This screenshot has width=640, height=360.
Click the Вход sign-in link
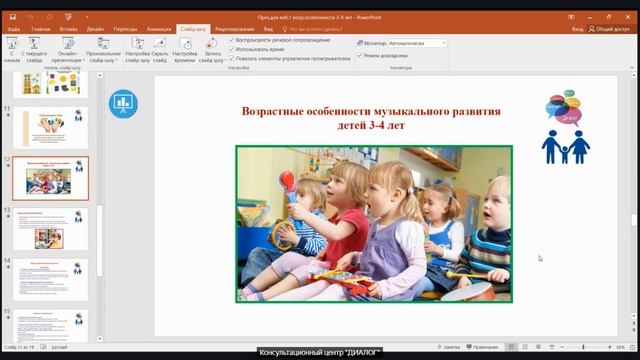click(577, 29)
